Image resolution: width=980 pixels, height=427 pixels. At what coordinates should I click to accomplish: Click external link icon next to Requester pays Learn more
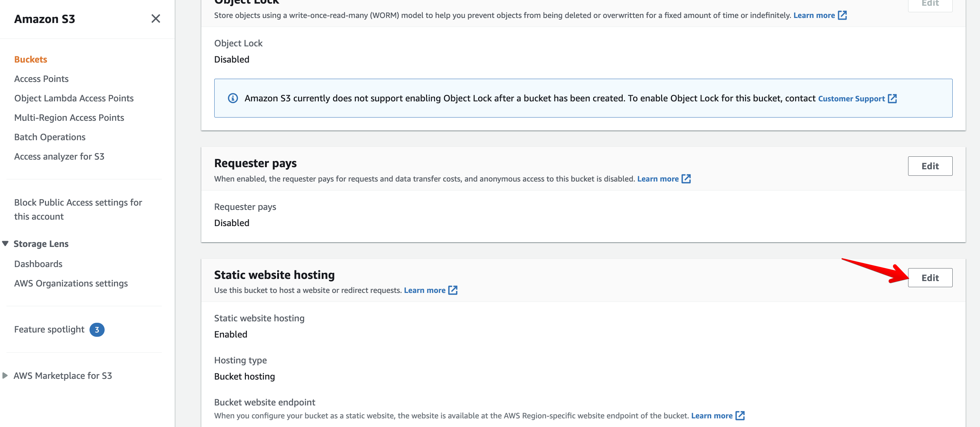pos(686,179)
